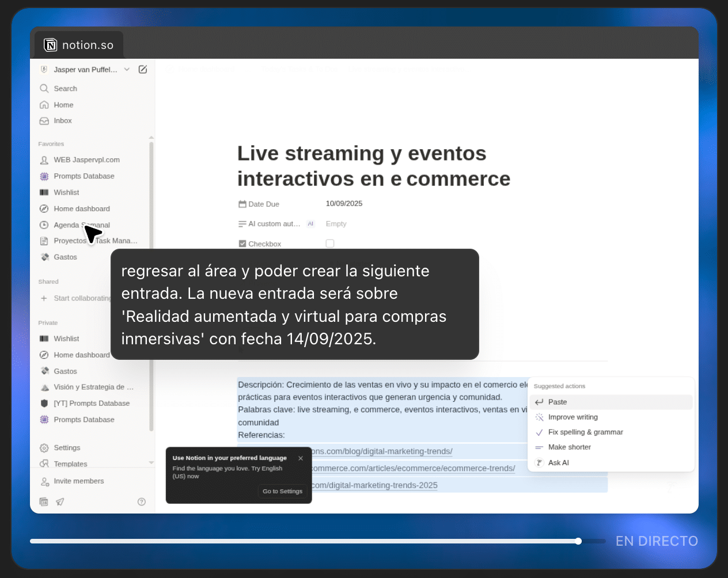Choose Improve writing in suggested actions

point(572,417)
